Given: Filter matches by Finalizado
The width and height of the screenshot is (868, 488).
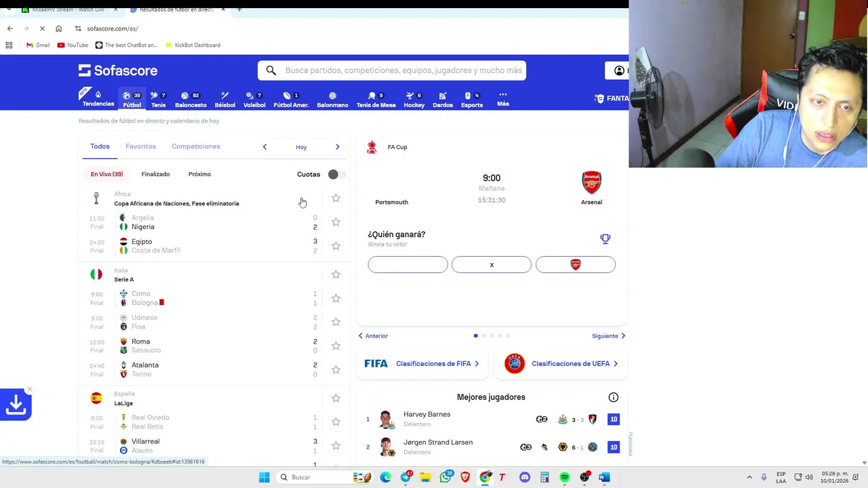Looking at the screenshot, I should pyautogui.click(x=155, y=174).
